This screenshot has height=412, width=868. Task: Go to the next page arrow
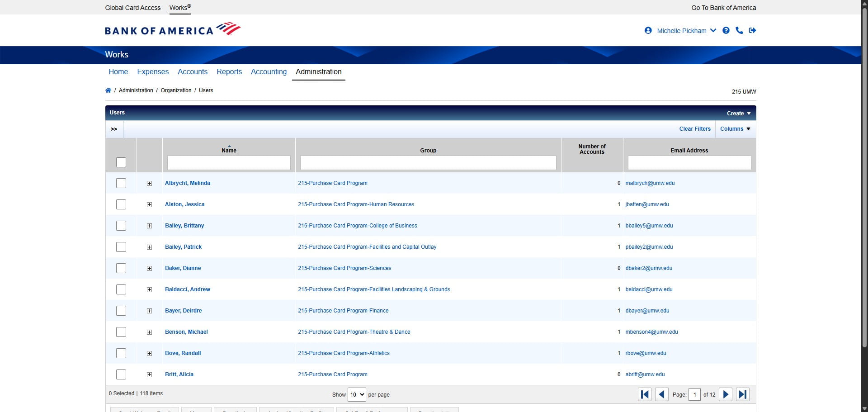[726, 394]
